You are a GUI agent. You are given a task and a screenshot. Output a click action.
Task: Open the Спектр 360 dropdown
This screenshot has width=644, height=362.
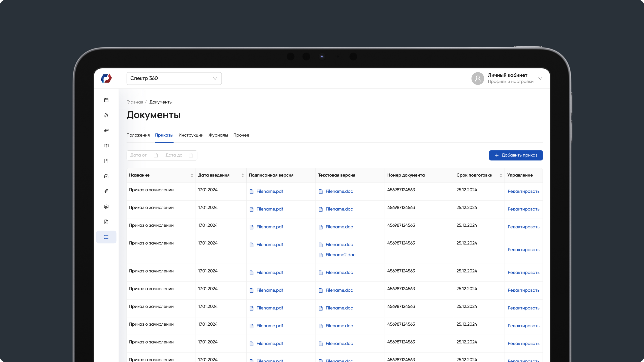coord(174,78)
